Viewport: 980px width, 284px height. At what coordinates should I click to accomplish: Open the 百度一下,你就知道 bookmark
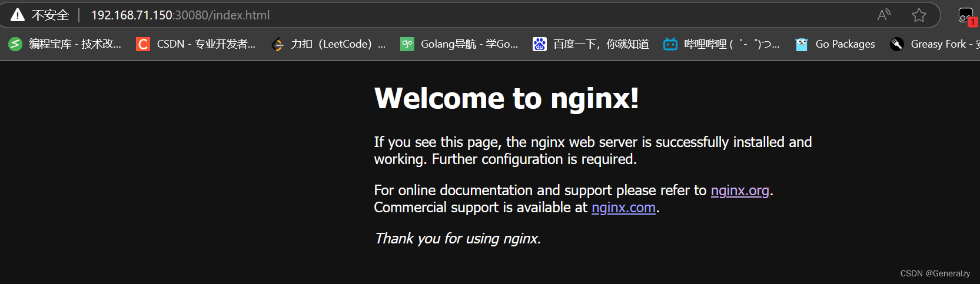[590, 44]
